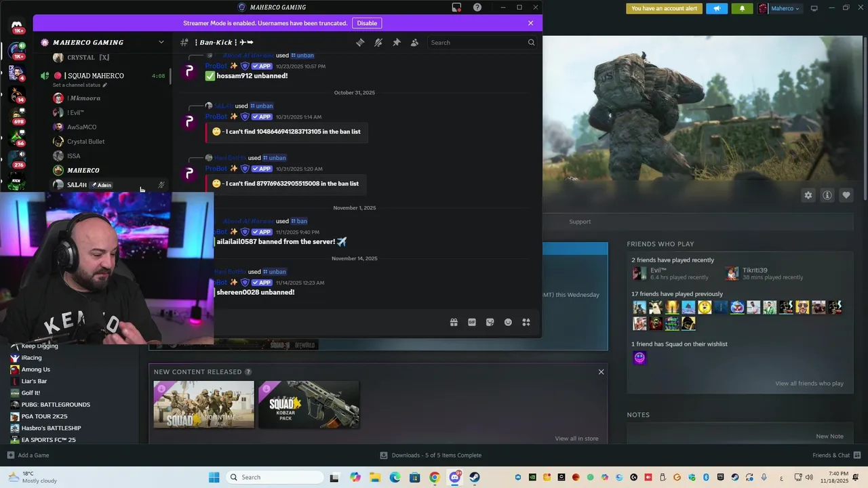This screenshot has height=488, width=868.
Task: Click CRYSTAL 〖X〗 member in channel list
Action: (x=87, y=58)
